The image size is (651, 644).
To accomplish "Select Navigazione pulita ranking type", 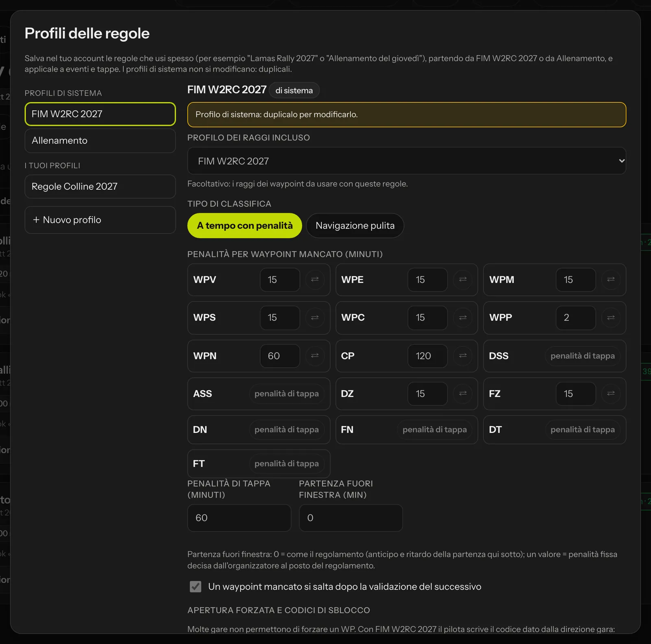I will [x=355, y=226].
